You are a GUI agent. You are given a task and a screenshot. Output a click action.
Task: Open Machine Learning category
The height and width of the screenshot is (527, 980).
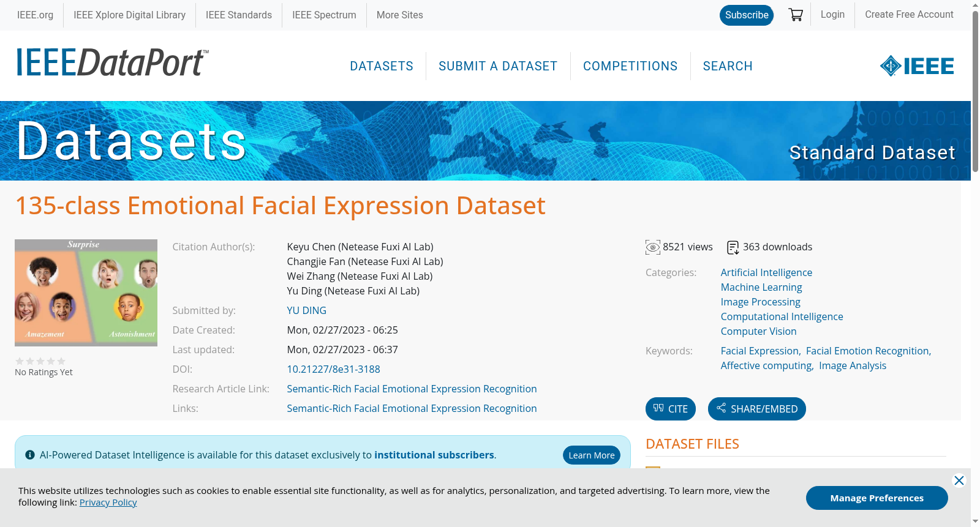point(761,287)
